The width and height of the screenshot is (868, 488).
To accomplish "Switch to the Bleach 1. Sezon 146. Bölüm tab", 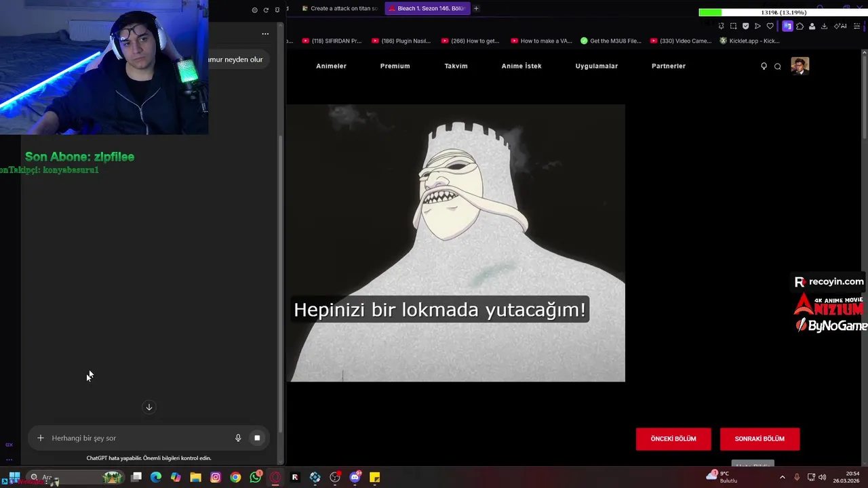I will pyautogui.click(x=427, y=8).
